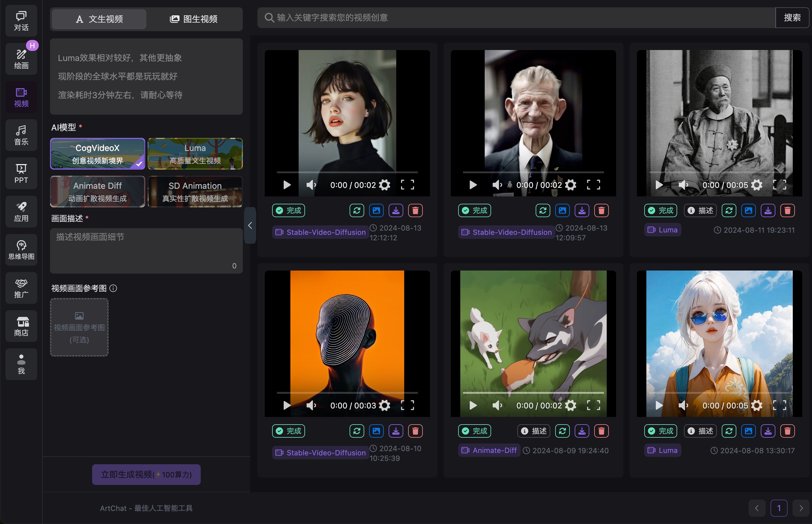Viewport: 812px width, 524px height.
Task: Open settings on the black-haired girl video
Action: click(x=385, y=185)
